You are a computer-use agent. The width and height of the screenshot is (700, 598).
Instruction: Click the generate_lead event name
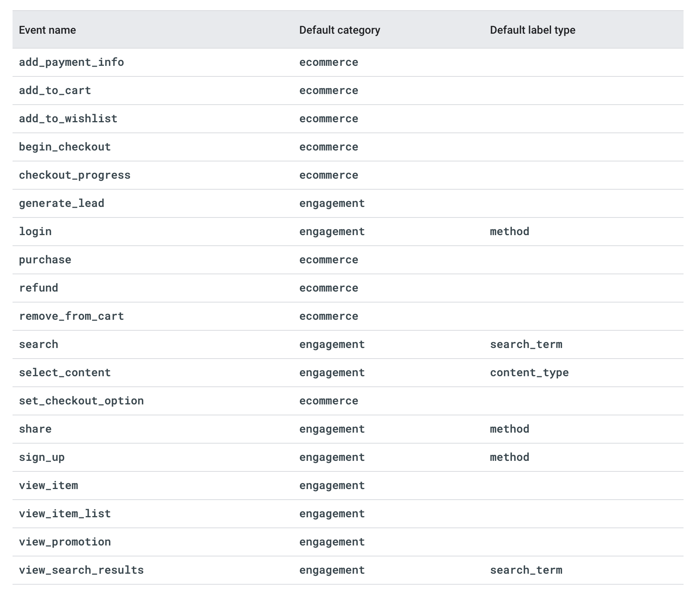[62, 203]
